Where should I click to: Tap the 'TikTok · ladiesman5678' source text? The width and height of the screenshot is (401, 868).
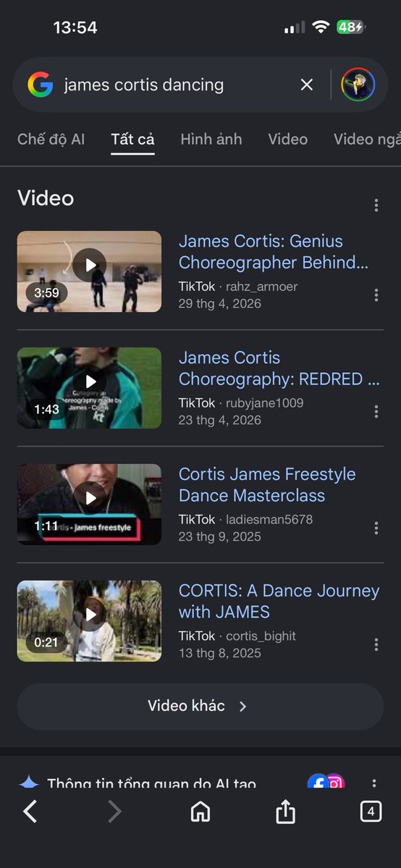(245, 519)
